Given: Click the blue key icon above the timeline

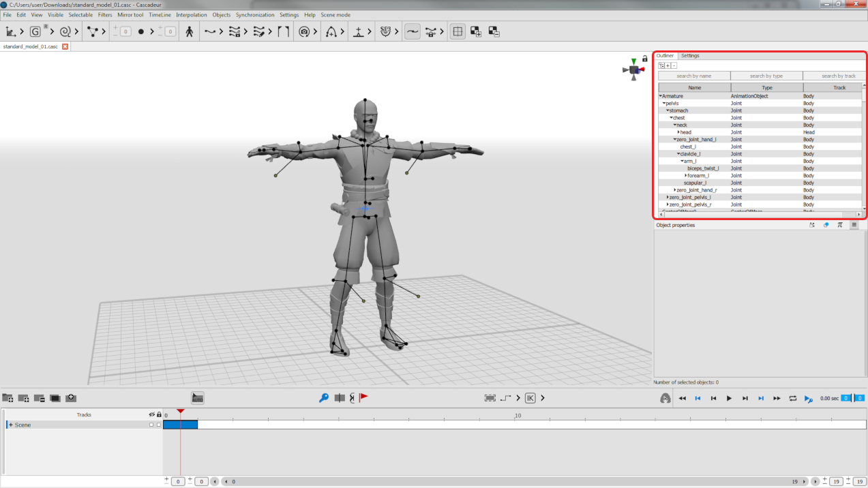Looking at the screenshot, I should coord(324,398).
